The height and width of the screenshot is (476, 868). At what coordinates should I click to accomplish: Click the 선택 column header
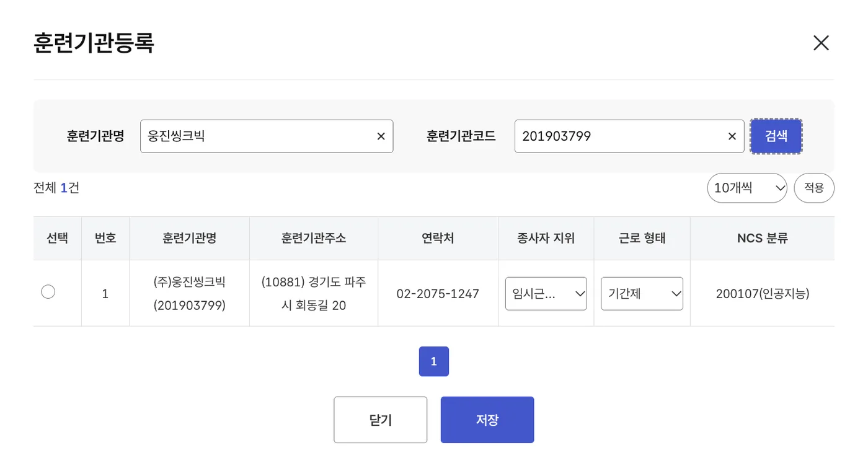point(58,238)
